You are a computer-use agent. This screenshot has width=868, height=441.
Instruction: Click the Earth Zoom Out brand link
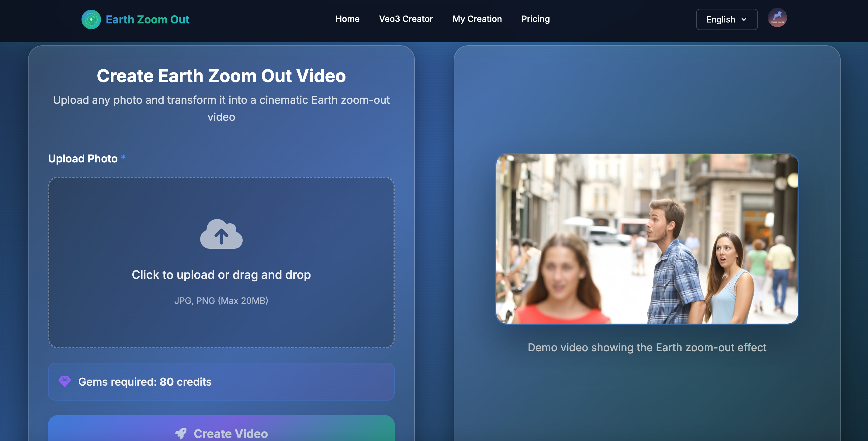tap(135, 19)
